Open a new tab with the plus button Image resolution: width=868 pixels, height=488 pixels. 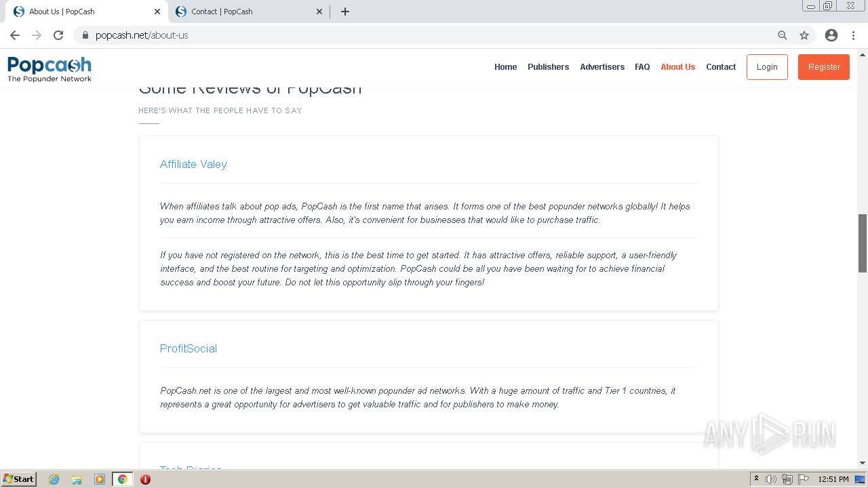pyautogui.click(x=345, y=12)
